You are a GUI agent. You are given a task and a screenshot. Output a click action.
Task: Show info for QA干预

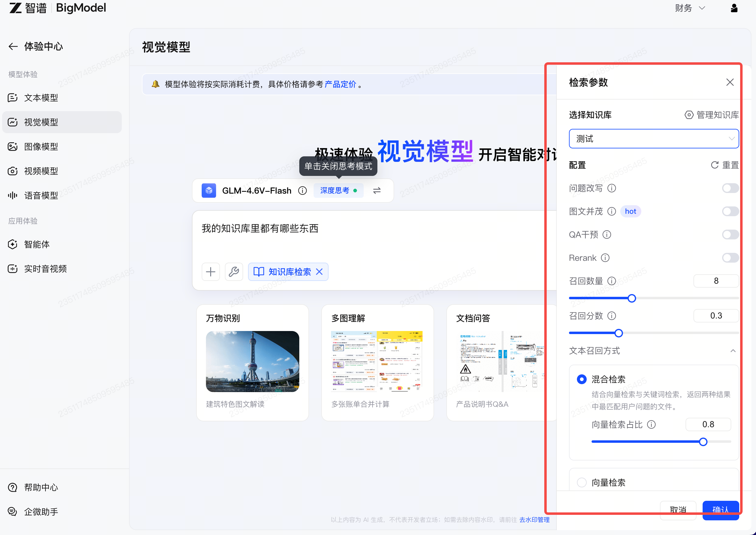click(607, 235)
